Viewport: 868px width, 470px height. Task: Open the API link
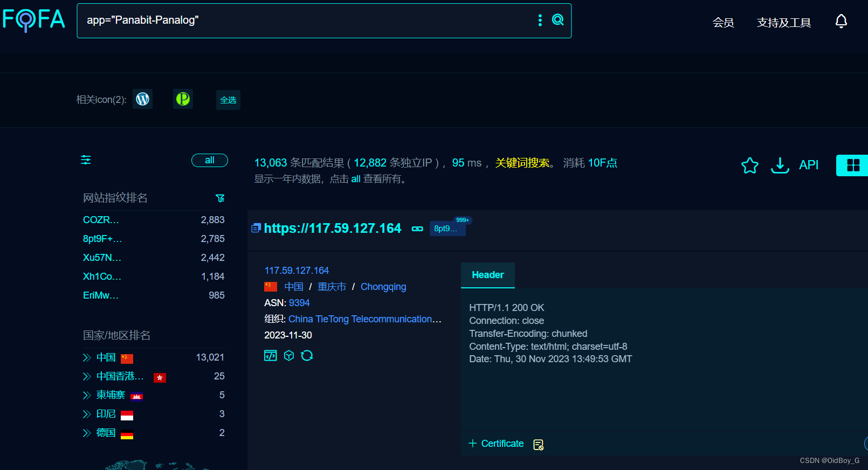pos(809,165)
